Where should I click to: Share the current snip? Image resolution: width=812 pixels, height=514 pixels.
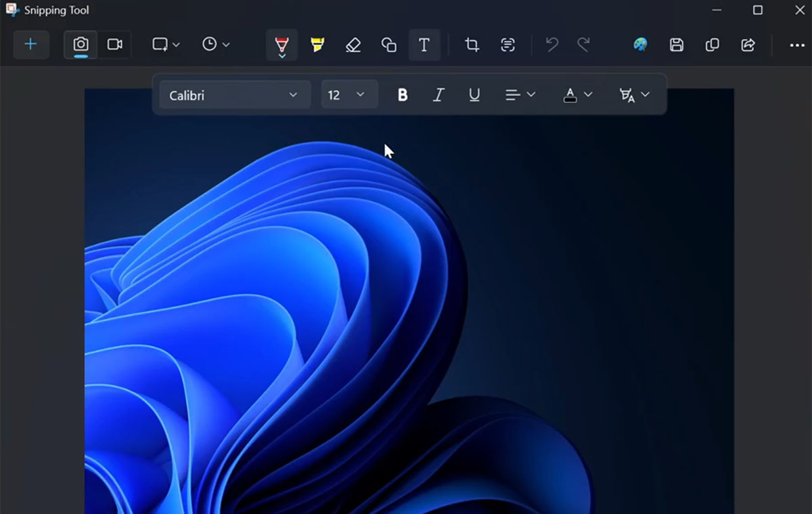coord(748,44)
